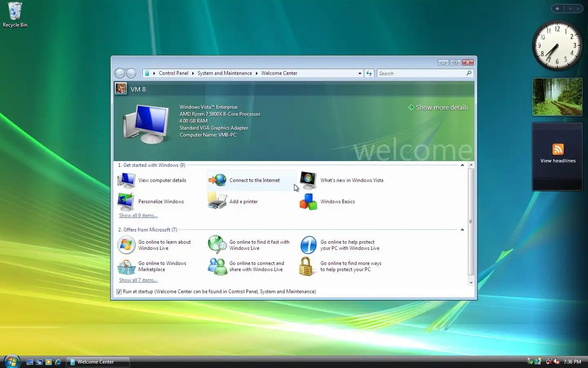Open What's new in Windows Vista icon
Viewport: 588px width, 368px height.
[x=308, y=180]
